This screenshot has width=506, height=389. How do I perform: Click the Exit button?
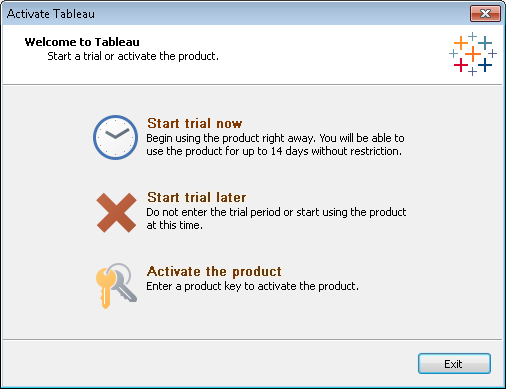[454, 364]
